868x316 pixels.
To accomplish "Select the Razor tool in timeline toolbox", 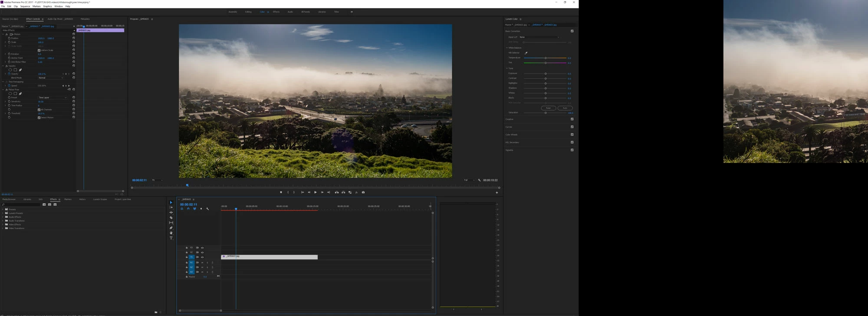I will (171, 218).
